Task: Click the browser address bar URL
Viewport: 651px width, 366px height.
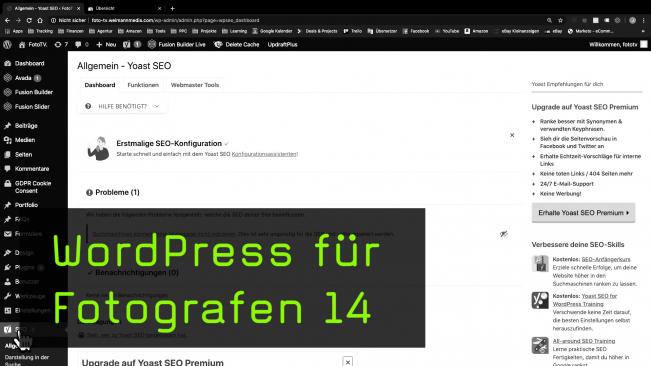Action: [175, 20]
